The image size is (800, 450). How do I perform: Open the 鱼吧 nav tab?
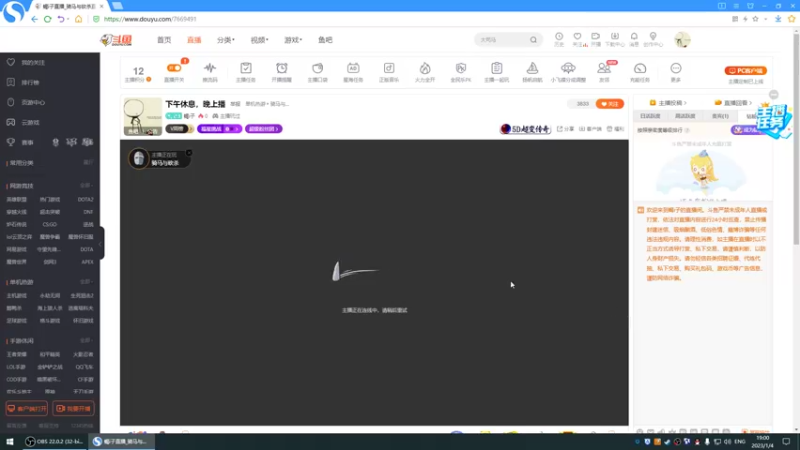point(326,40)
